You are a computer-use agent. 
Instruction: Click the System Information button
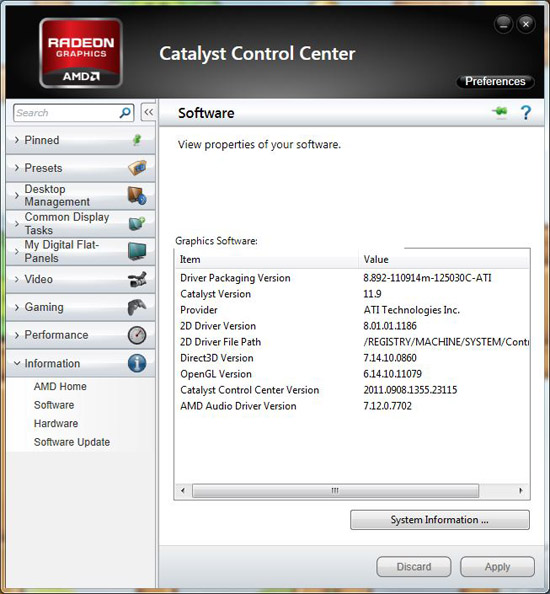(440, 520)
